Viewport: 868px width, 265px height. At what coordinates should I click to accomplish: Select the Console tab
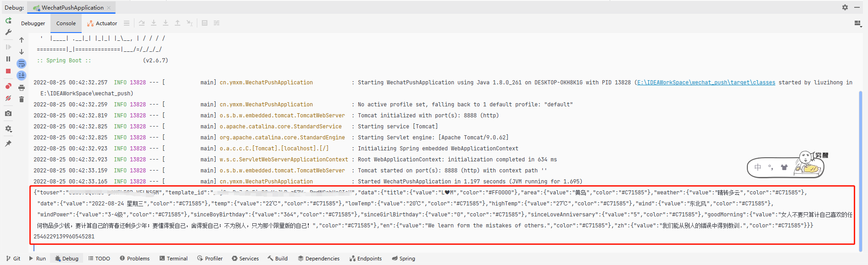tap(66, 23)
